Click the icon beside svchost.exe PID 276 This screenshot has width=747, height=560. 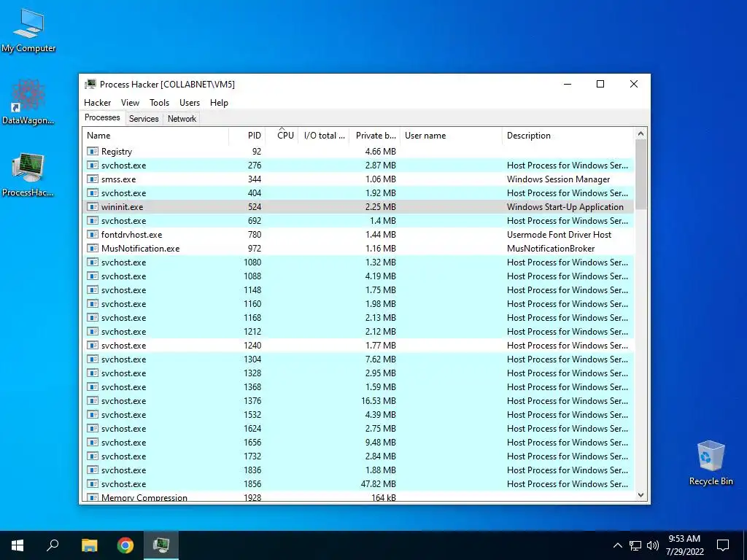93,166
